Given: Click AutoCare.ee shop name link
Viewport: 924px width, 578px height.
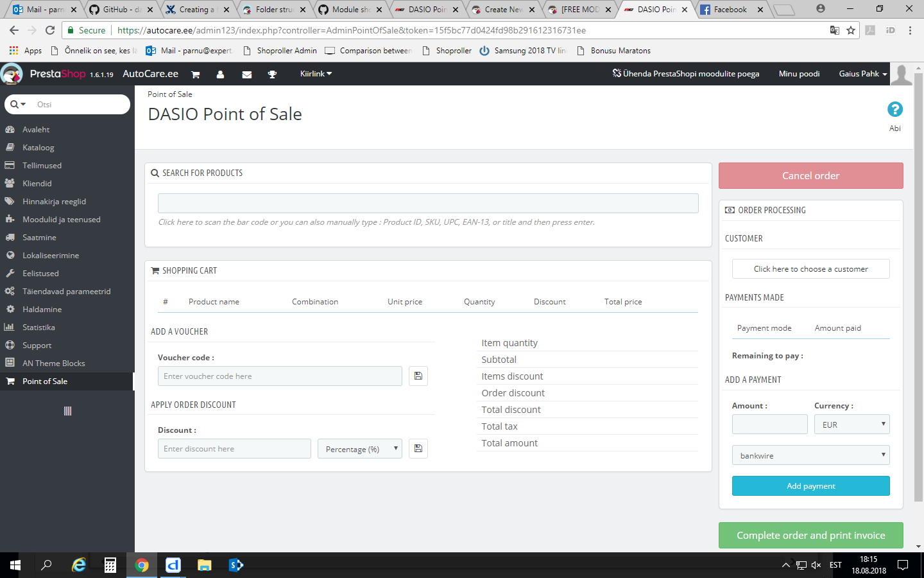Looking at the screenshot, I should pyautogui.click(x=150, y=74).
